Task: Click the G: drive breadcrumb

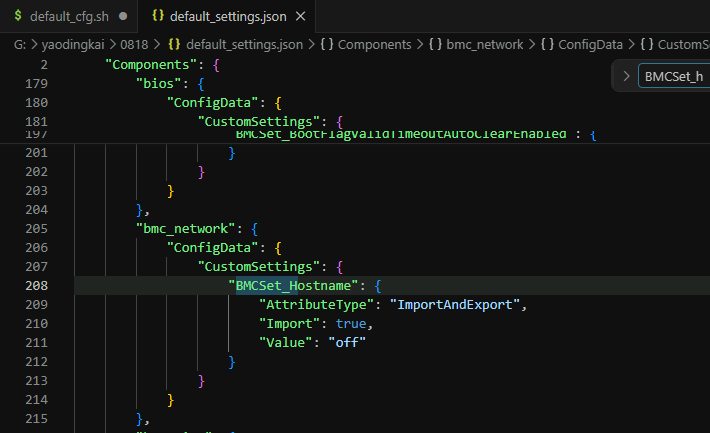Action: coord(19,44)
